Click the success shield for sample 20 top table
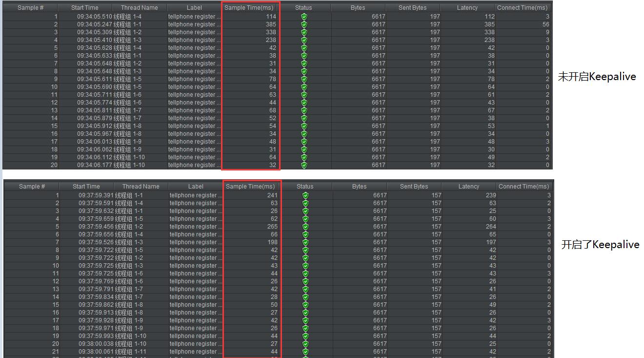The image size is (644, 358). 304,165
